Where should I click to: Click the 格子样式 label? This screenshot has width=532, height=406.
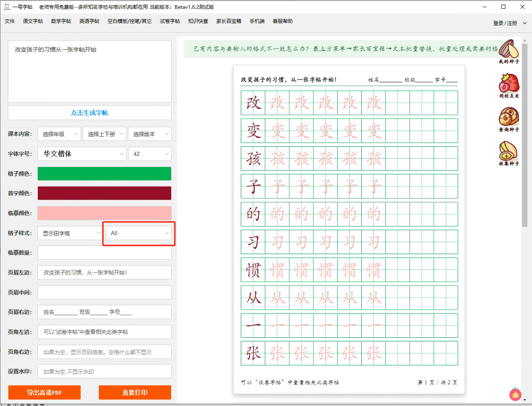click(x=20, y=233)
